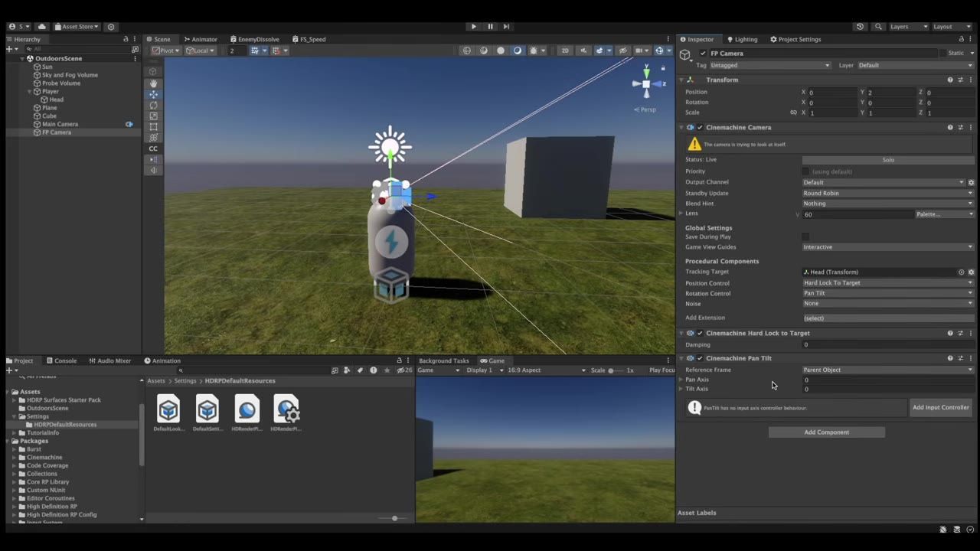This screenshot has width=980, height=551.
Task: Open Cinemachine Camera help icon
Action: [x=950, y=128]
